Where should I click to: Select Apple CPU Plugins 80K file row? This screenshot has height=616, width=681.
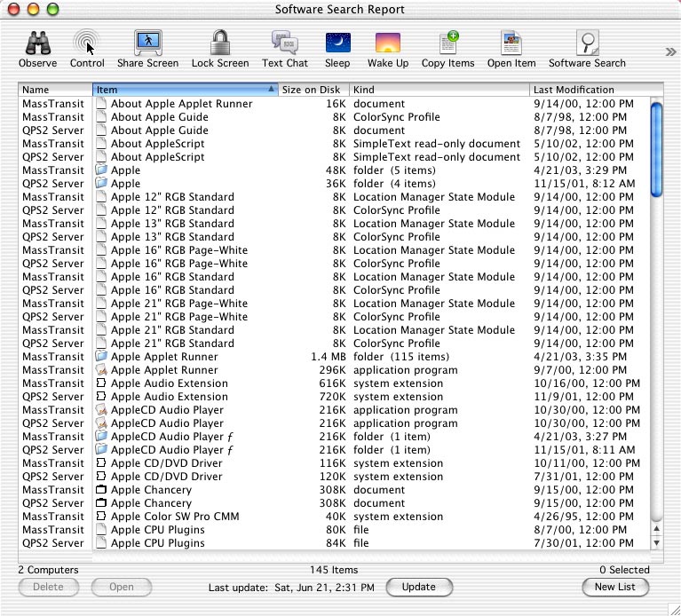335,530
